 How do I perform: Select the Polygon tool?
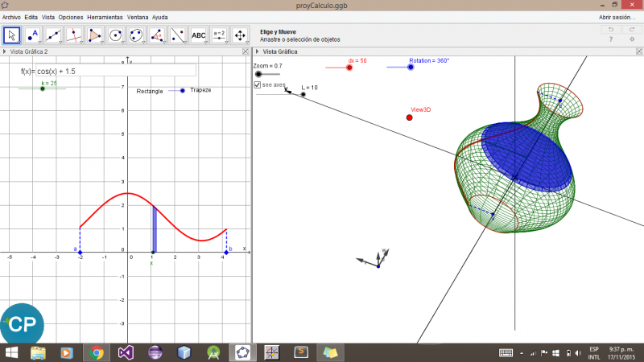[x=94, y=35]
